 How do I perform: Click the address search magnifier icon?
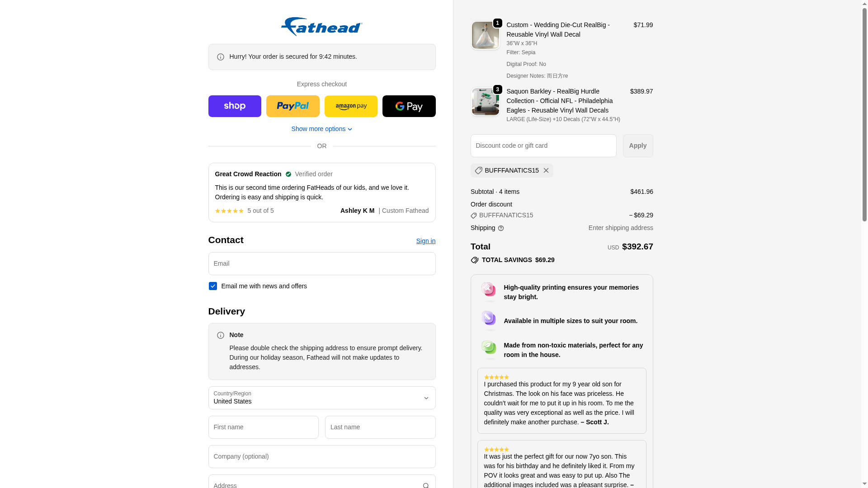click(x=425, y=485)
